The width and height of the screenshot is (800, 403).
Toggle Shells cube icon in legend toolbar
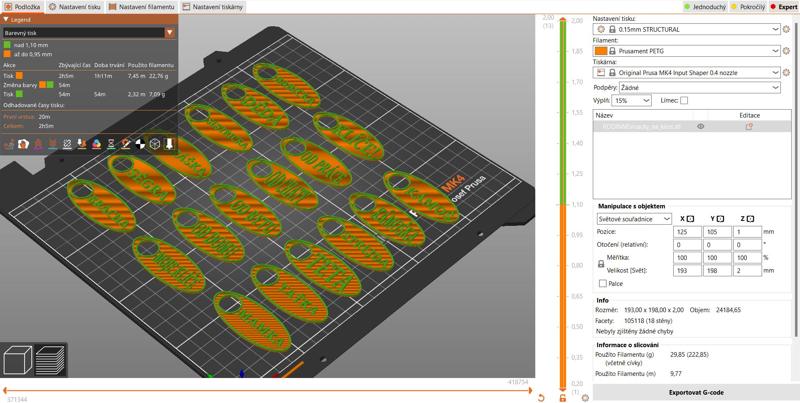(x=155, y=145)
